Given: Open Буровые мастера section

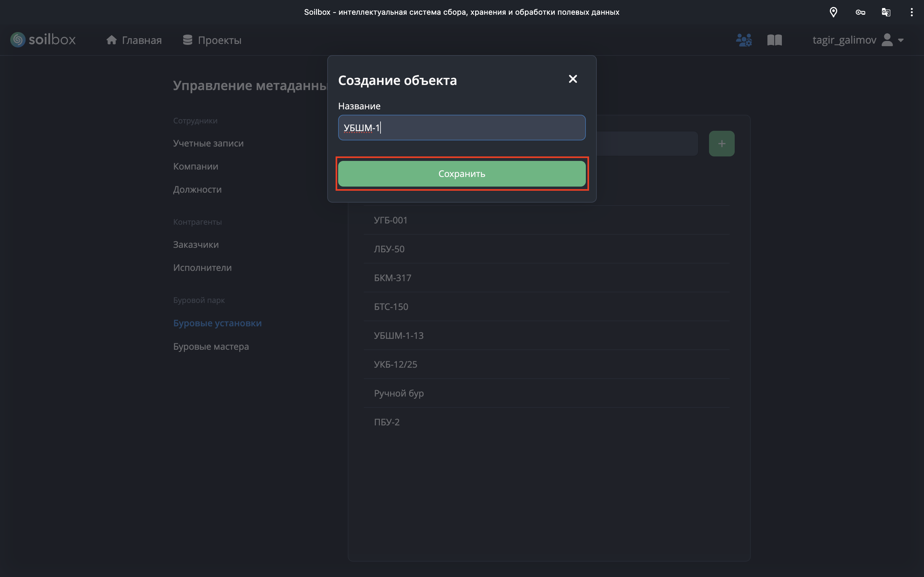Looking at the screenshot, I should (x=211, y=347).
